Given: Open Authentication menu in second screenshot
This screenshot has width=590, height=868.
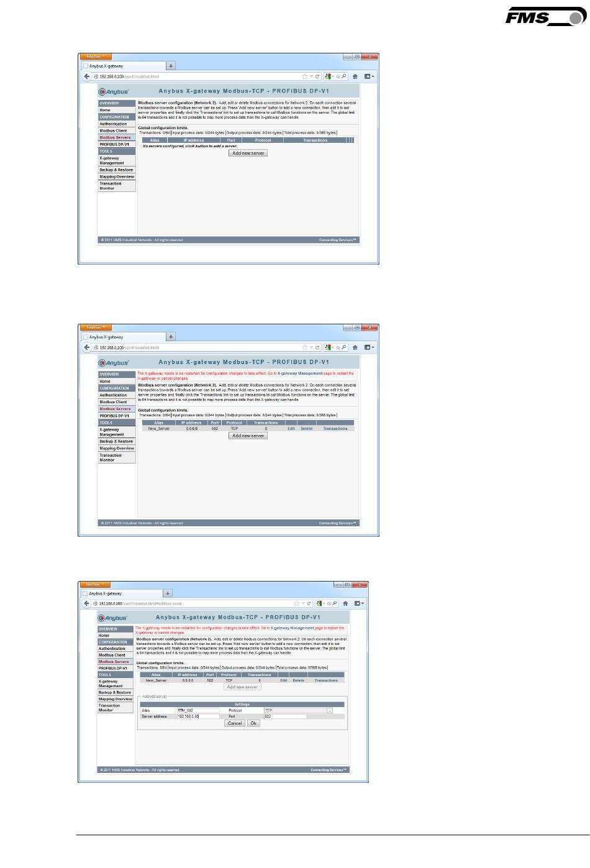Looking at the screenshot, I should tap(116, 395).
